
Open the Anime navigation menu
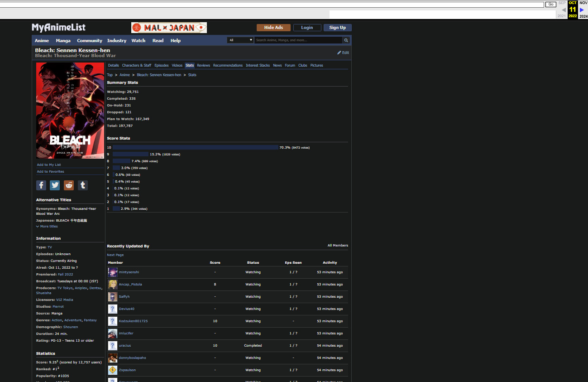click(x=42, y=41)
